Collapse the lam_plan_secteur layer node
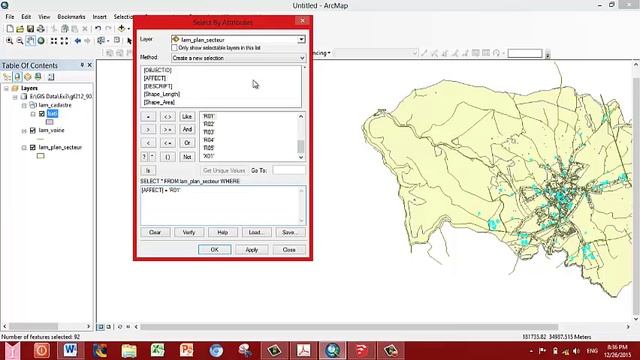Viewport: 640px width, 360px height. [24, 148]
